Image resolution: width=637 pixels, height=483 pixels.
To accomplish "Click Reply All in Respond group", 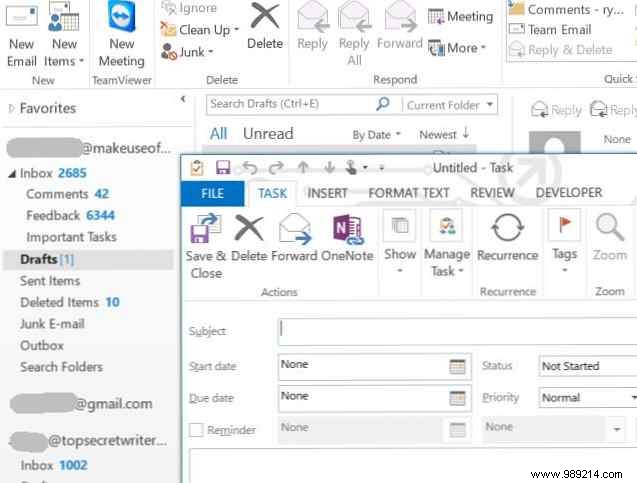I will 354,35.
